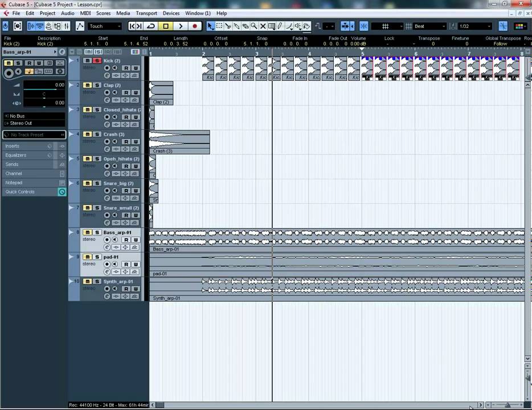
Task: Unmute the pad-01 track
Action: [x=88, y=257]
